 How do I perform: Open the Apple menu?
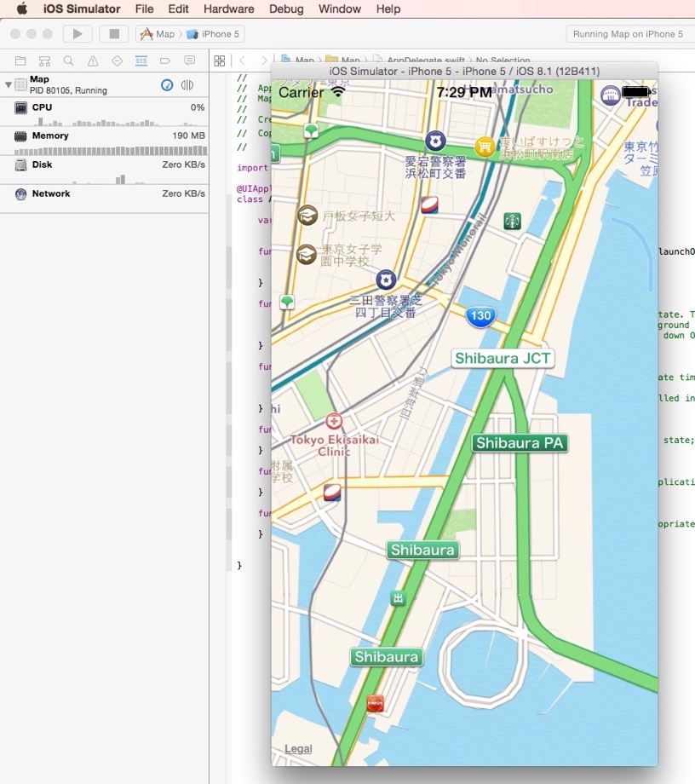click(x=22, y=9)
